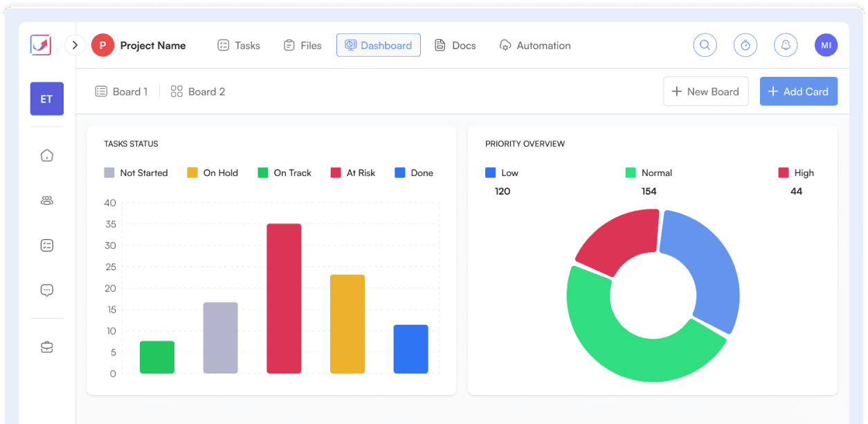This screenshot has height=424, width=868.
Task: Toggle Not Started legend swatch
Action: click(109, 173)
